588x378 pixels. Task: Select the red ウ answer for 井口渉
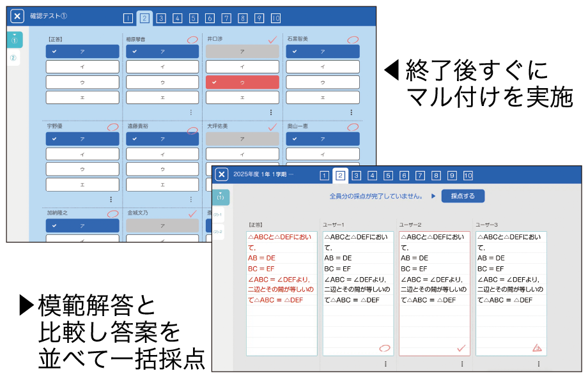242,82
